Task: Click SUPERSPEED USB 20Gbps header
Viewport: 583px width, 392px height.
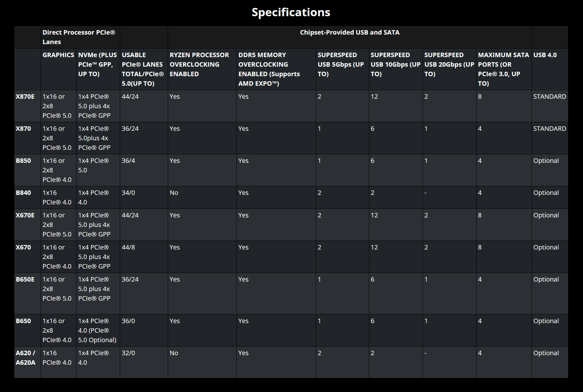Action: point(449,69)
